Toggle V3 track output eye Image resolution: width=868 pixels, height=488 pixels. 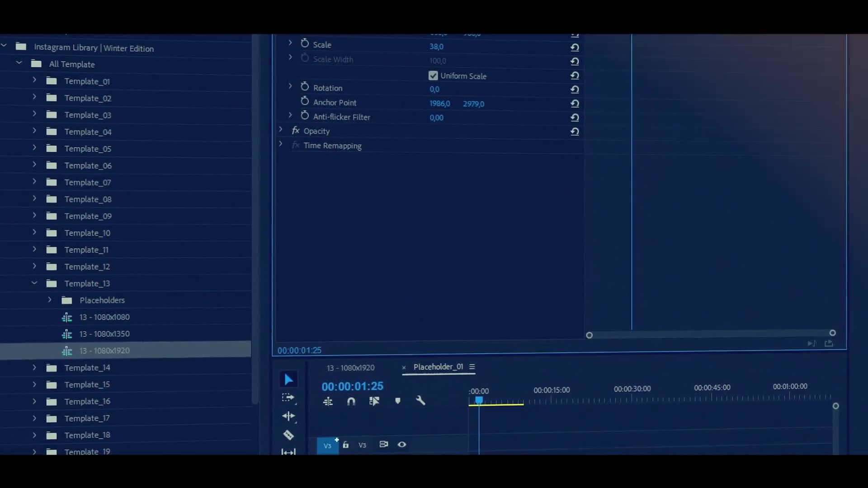402,445
